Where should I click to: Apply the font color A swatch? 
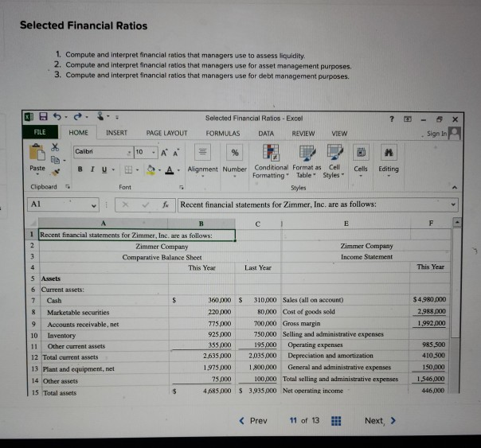(170, 170)
